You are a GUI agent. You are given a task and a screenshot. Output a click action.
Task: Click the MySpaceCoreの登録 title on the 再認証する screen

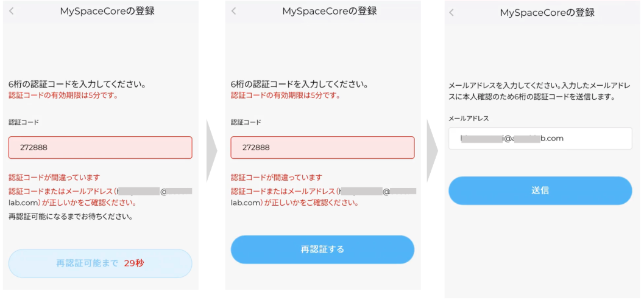(329, 11)
